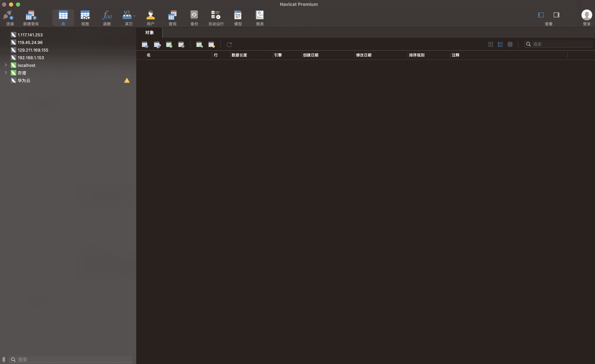Click the refresh icon in object toolbar

pos(229,45)
